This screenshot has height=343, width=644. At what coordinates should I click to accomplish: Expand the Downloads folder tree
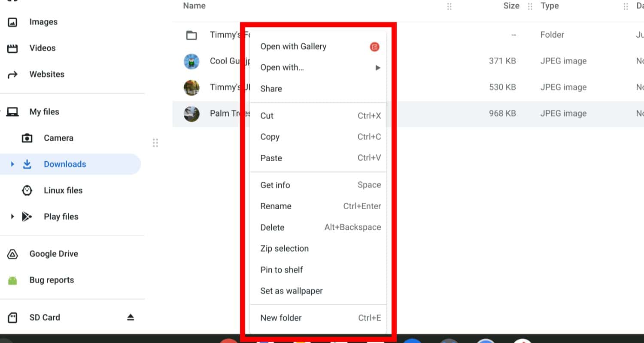(12, 164)
